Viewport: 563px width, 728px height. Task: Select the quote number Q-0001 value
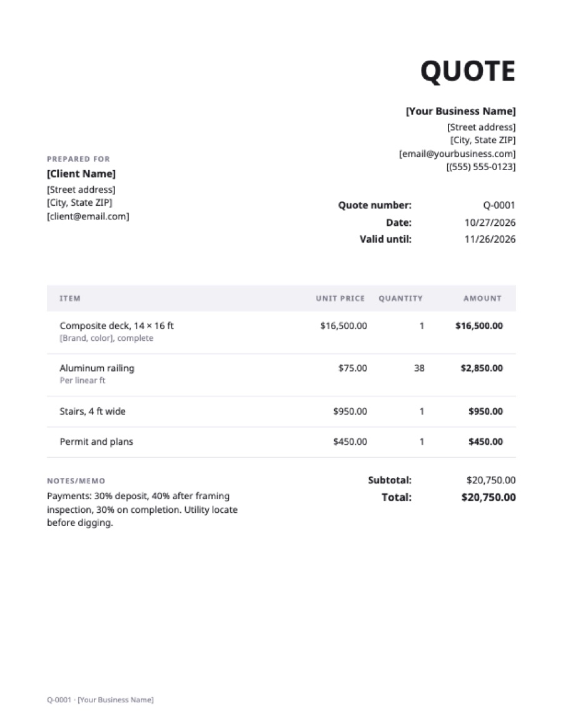pos(499,205)
